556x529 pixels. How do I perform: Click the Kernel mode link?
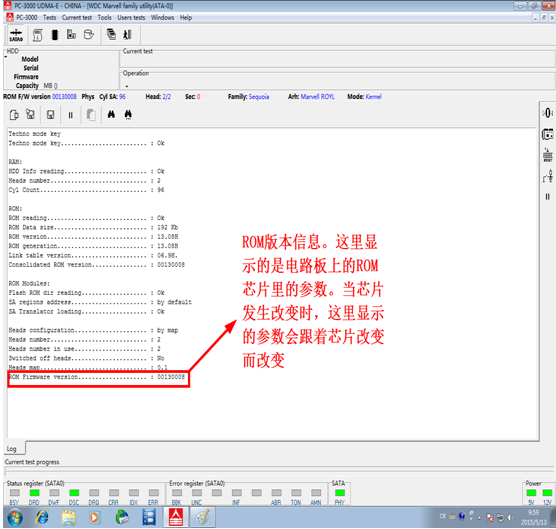click(x=373, y=96)
